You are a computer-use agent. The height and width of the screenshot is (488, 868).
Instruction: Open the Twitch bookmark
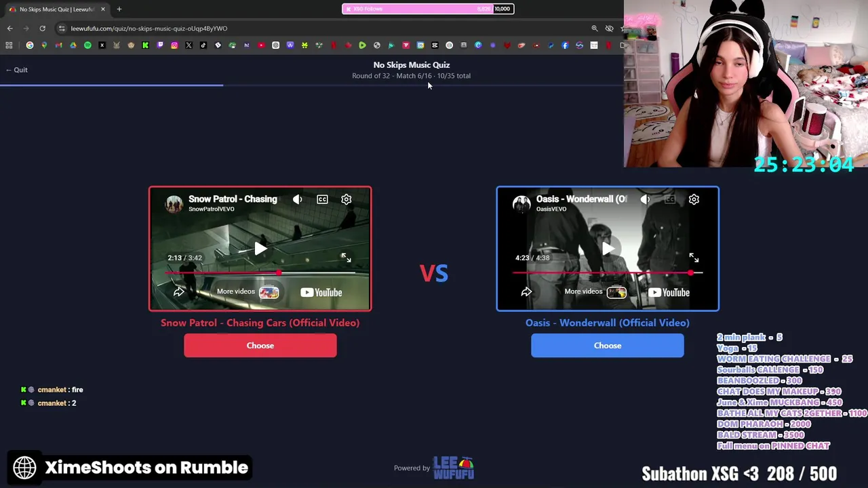pos(160,45)
